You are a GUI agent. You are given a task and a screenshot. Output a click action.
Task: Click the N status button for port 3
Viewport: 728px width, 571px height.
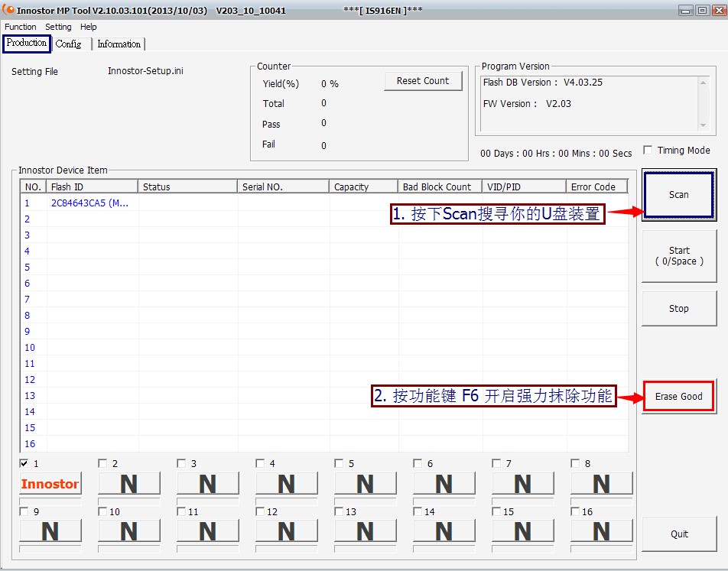coord(207,484)
